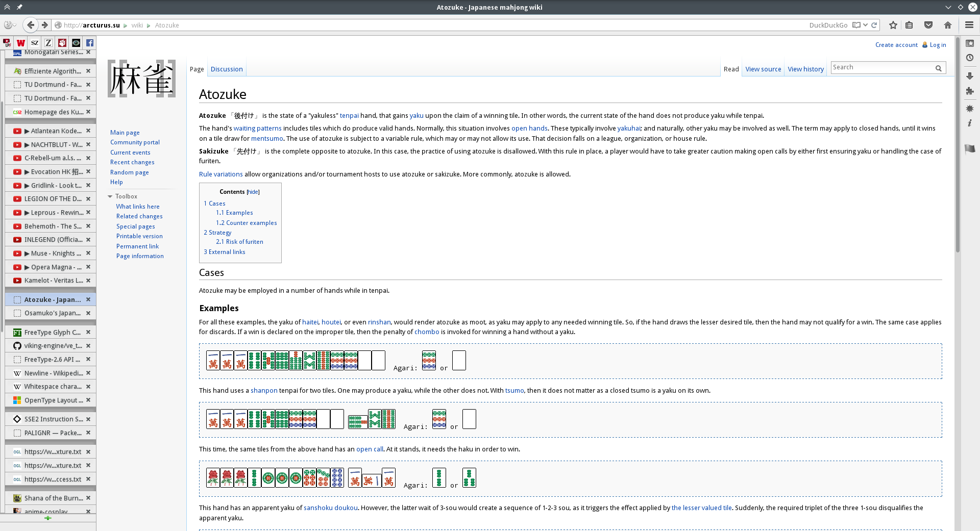Screen dimensions: 980x531
Task: Open the pinned LPF tab
Action: coord(7,43)
